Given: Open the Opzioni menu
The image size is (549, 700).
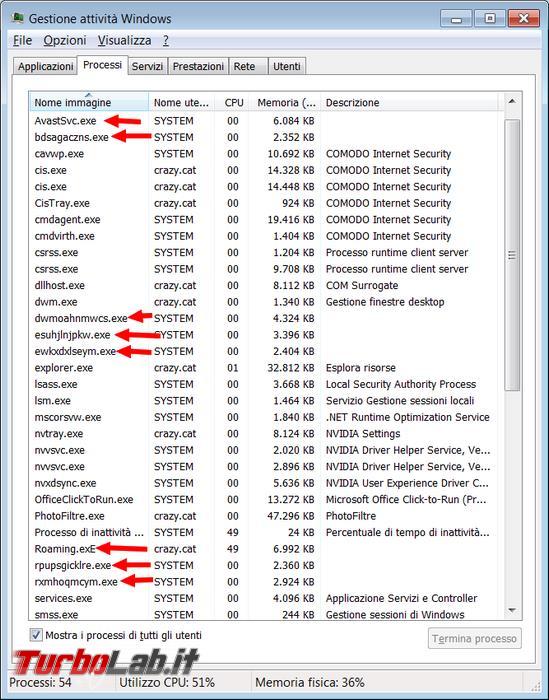Looking at the screenshot, I should pyautogui.click(x=65, y=41).
